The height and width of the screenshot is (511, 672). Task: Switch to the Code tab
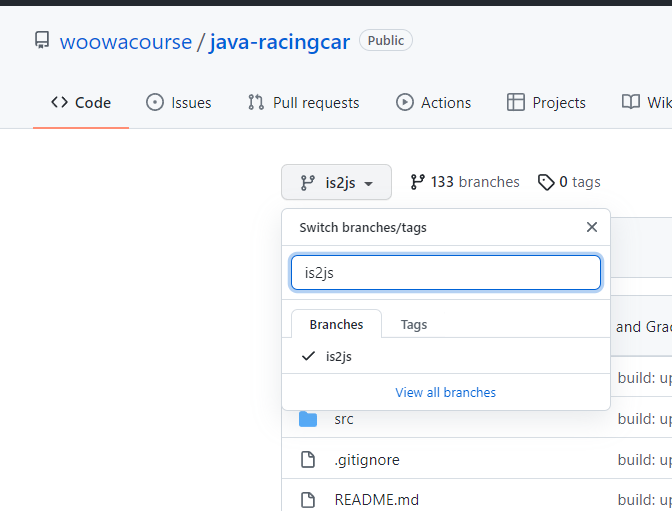tap(81, 103)
